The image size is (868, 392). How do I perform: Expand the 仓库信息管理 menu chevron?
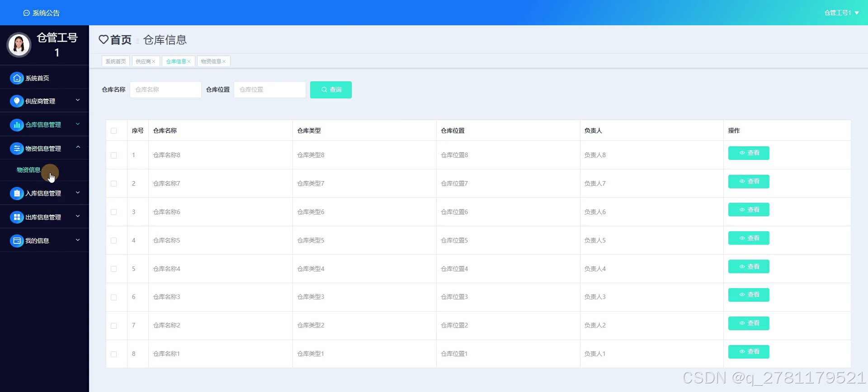78,124
